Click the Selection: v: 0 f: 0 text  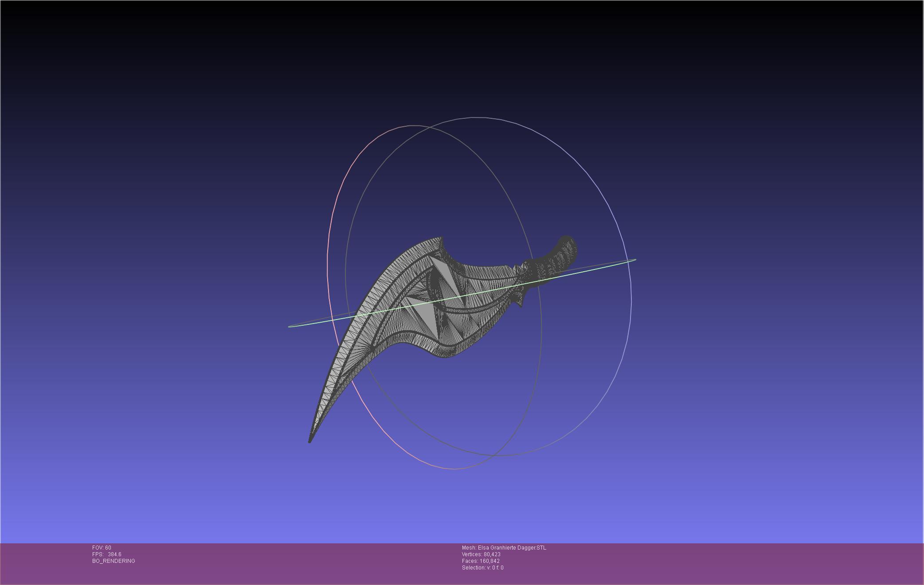click(x=482, y=568)
